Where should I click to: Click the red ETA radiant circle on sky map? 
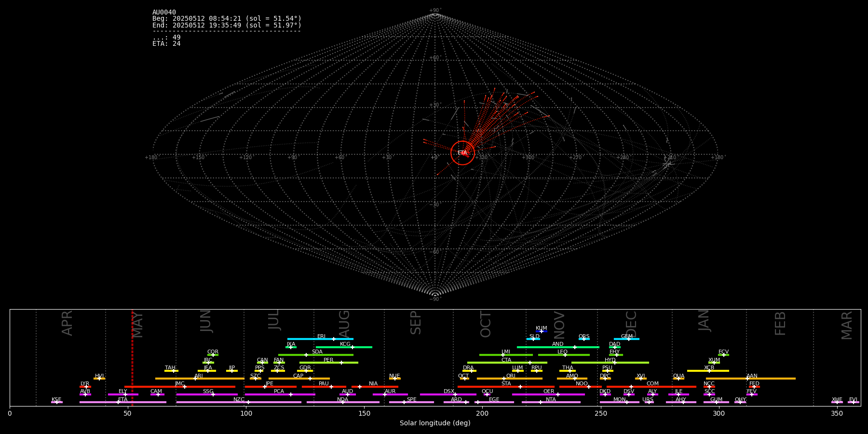coord(462,153)
